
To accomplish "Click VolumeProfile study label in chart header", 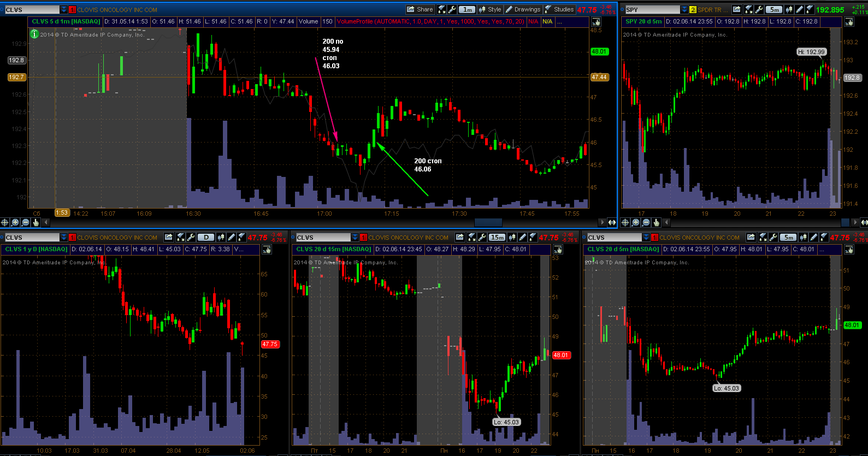I will 430,22.
